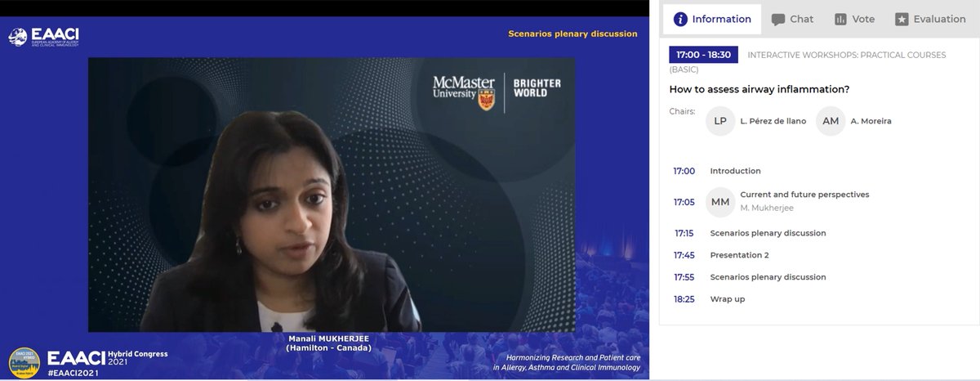The width and height of the screenshot is (980, 381).
Task: Click the speaker video feed
Action: point(332,195)
